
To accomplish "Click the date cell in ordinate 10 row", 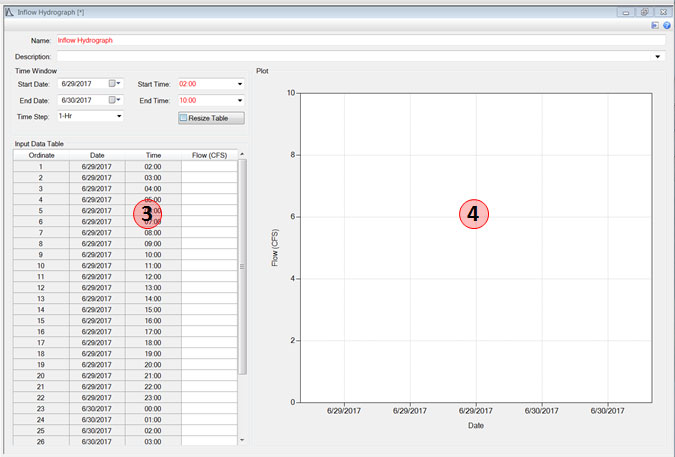I will tap(97, 266).
